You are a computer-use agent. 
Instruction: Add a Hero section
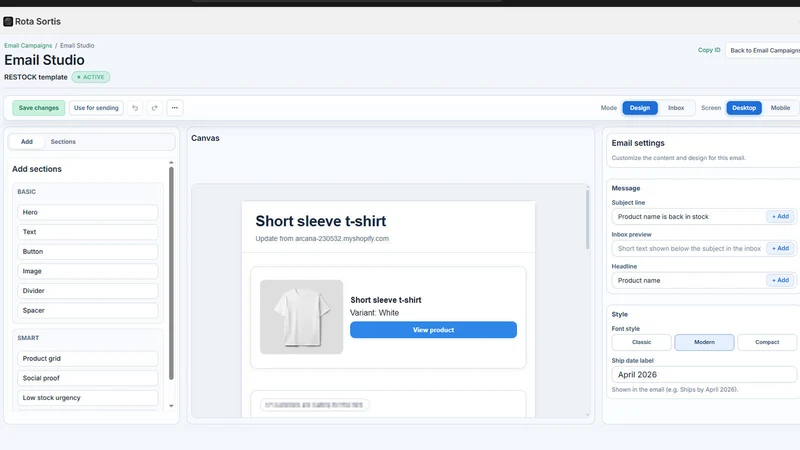coord(88,212)
